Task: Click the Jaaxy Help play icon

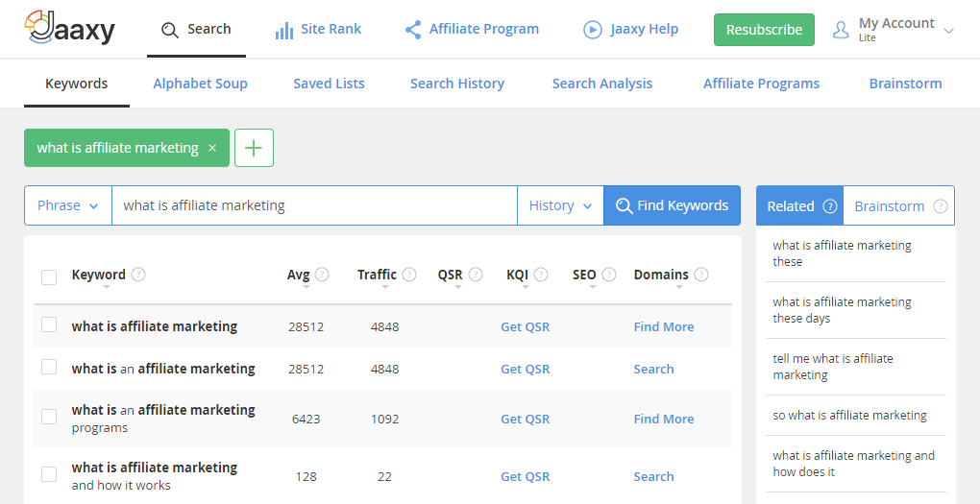Action: (x=593, y=30)
